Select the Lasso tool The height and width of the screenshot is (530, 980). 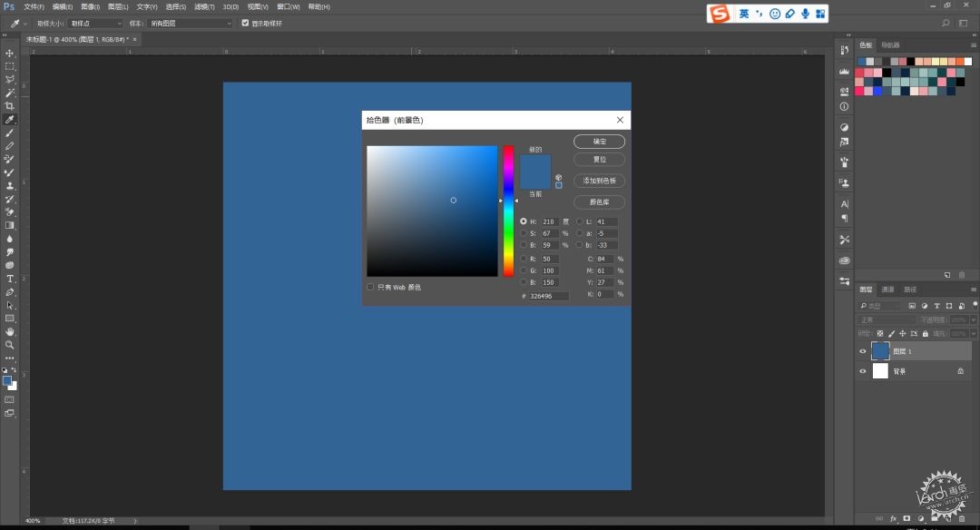point(9,79)
